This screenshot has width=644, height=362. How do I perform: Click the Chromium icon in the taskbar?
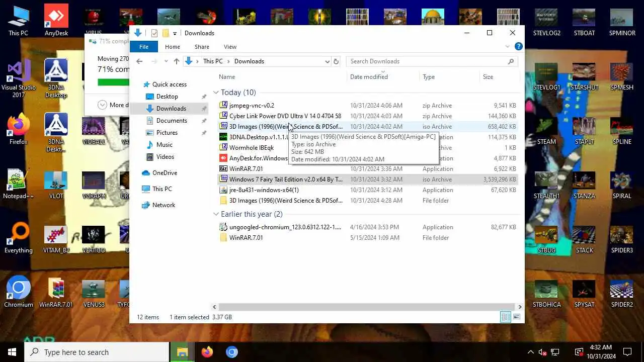[x=231, y=352]
